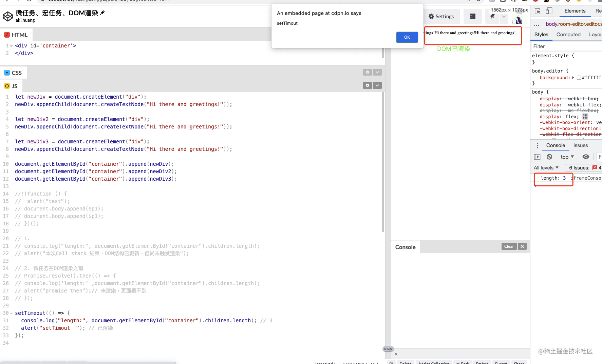This screenshot has height=364, width=602.
Task: Open the Issues drawer tab
Action: click(580, 145)
